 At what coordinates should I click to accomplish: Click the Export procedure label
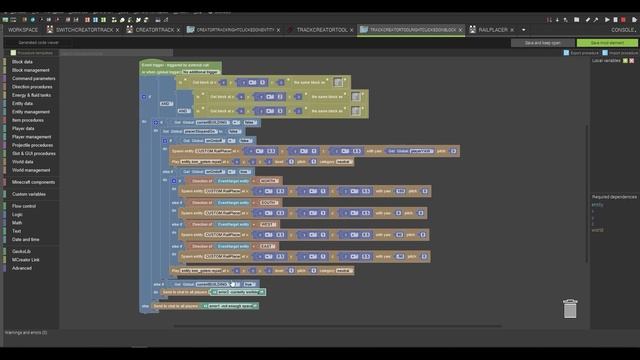584,53
